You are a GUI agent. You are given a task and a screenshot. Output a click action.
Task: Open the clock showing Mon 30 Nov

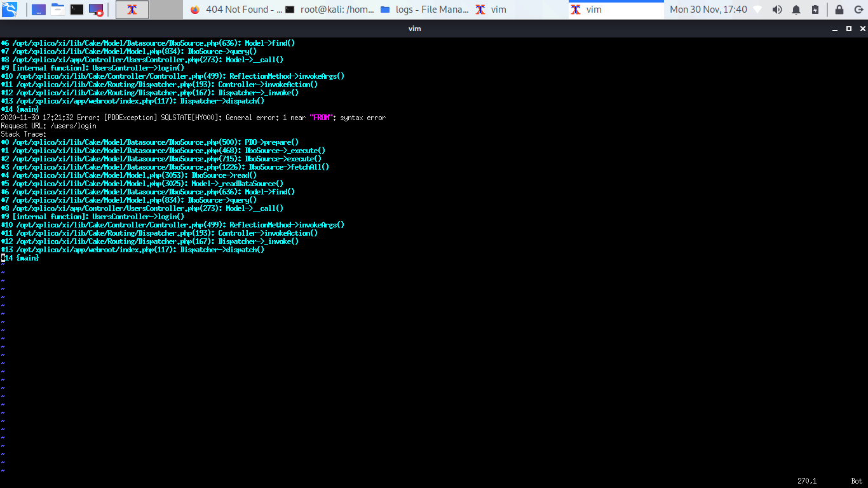(708, 10)
